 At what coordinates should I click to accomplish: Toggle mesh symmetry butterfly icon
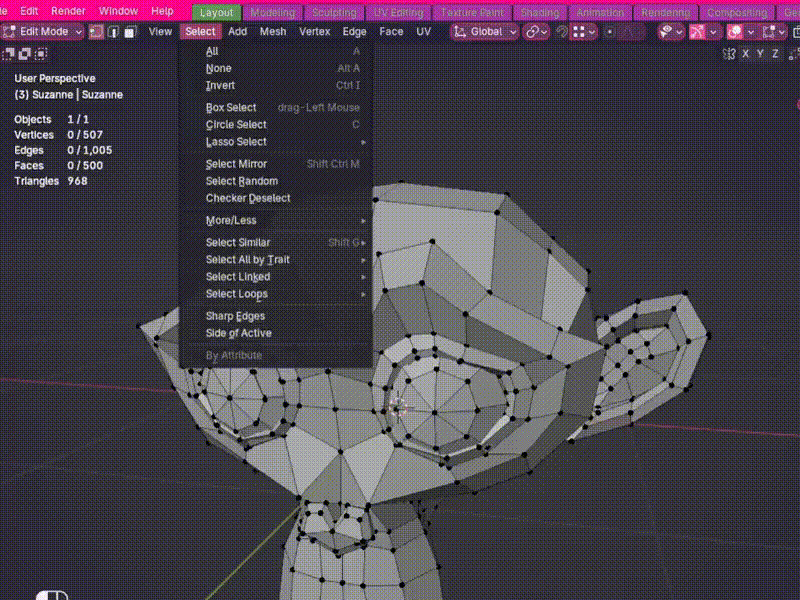click(x=729, y=54)
